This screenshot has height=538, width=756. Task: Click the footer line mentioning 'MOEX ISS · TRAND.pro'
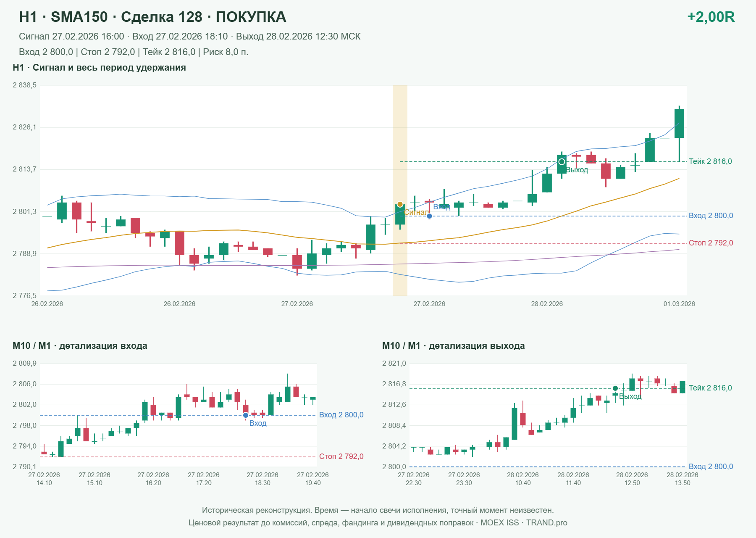(x=378, y=523)
